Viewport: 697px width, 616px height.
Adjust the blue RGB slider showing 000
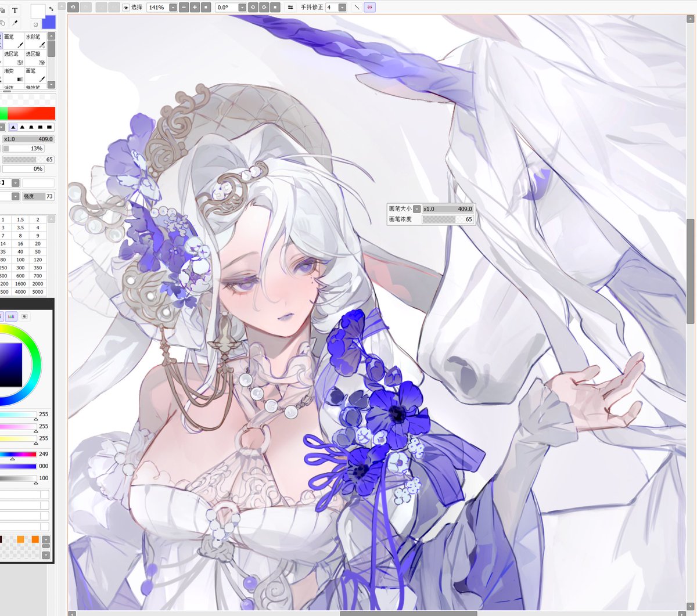click(18, 466)
